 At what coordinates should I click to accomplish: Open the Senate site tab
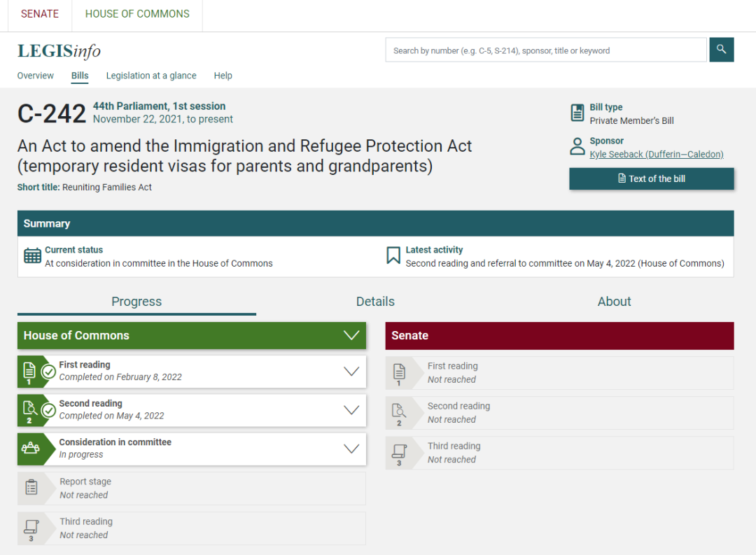click(x=39, y=14)
